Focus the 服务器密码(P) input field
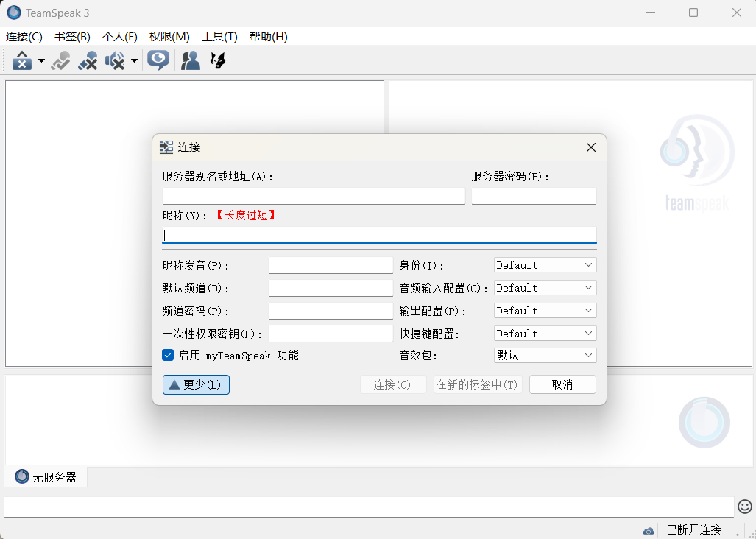Image resolution: width=756 pixels, height=539 pixels. 534,196
